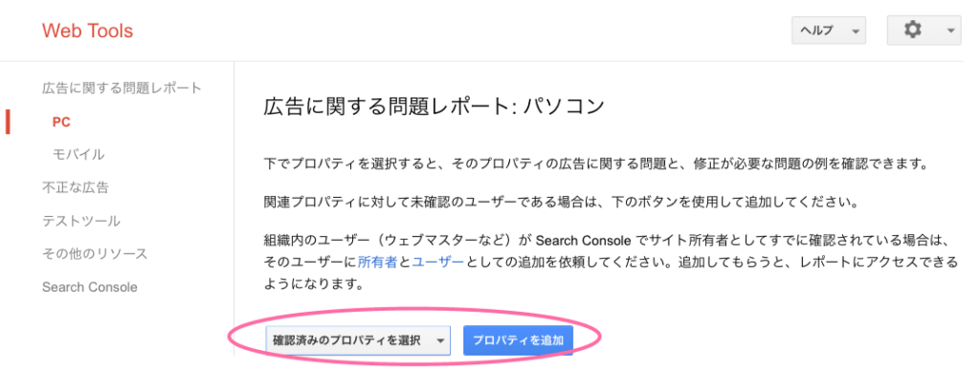
Task: Open the ヘルプ dropdown menu
Action: 828,30
